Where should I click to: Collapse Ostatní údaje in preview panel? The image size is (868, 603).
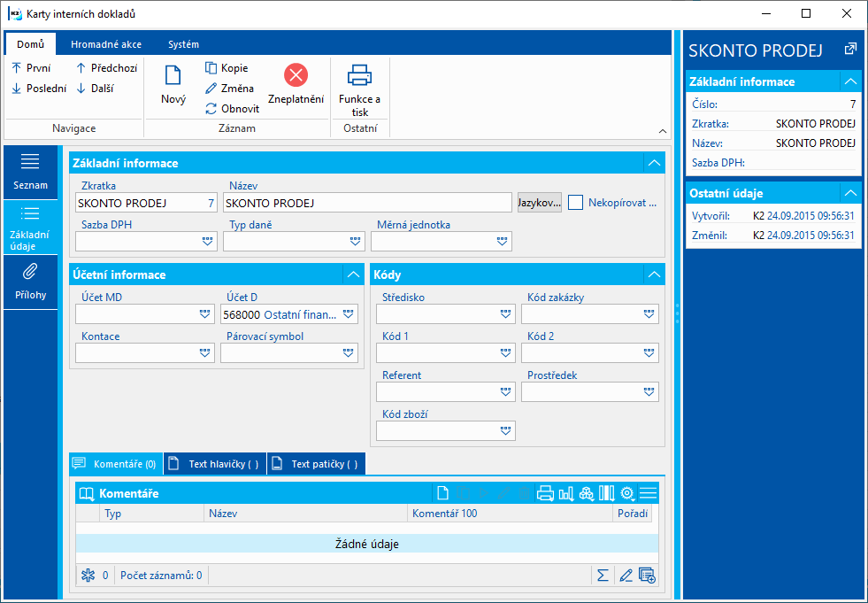click(x=850, y=193)
